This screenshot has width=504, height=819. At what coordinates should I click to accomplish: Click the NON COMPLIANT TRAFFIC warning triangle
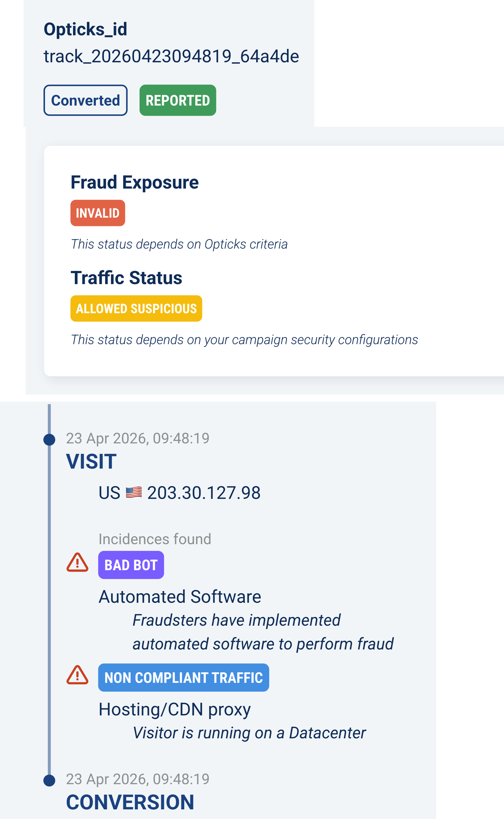click(77, 677)
